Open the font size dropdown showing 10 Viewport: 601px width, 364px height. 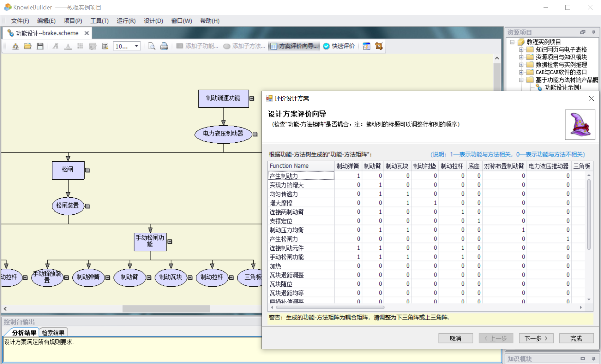136,46
